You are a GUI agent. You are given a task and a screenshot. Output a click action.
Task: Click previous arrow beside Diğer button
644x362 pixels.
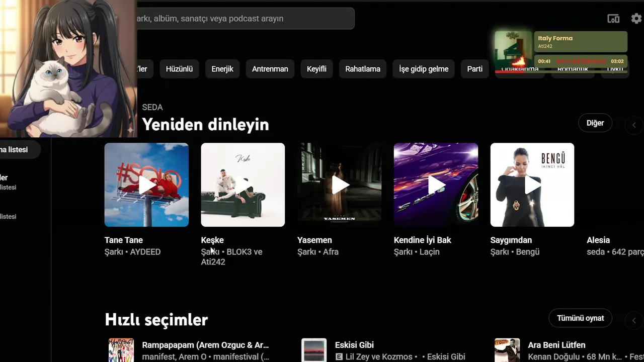[634, 125]
